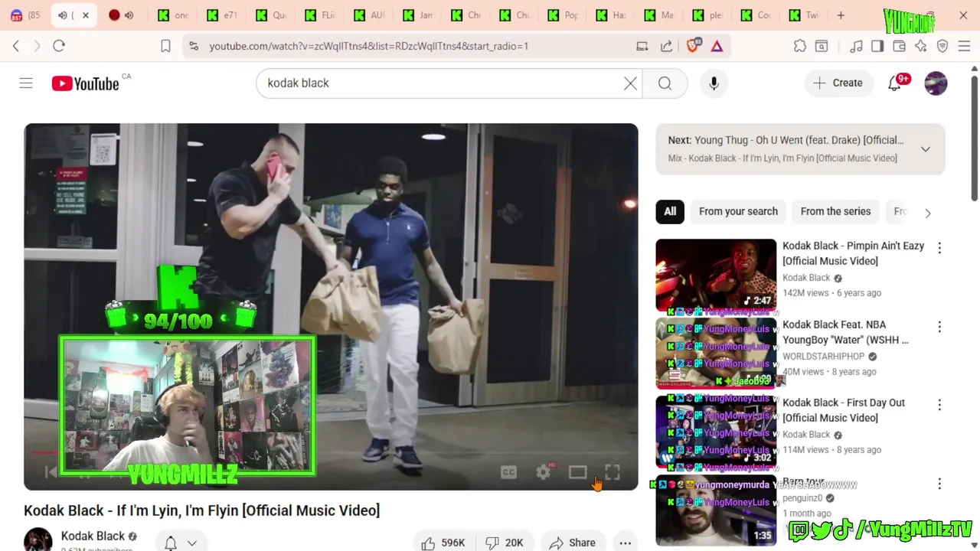The width and height of the screenshot is (980, 551).
Task: Open the Brave Shields lion icon
Action: tap(693, 46)
